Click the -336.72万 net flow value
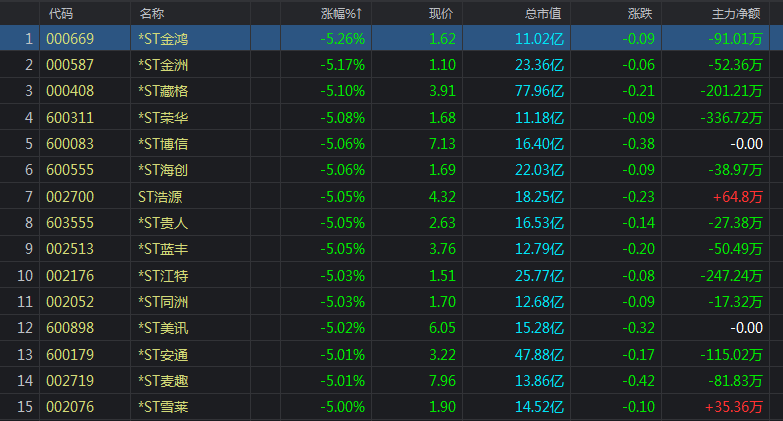Viewport: 783px width, 421px height. (732, 118)
